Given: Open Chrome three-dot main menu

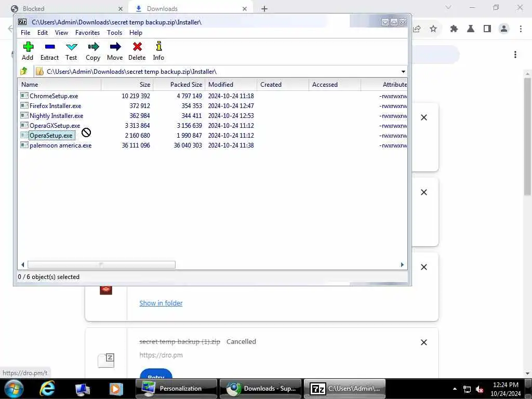Looking at the screenshot, I should (521, 29).
